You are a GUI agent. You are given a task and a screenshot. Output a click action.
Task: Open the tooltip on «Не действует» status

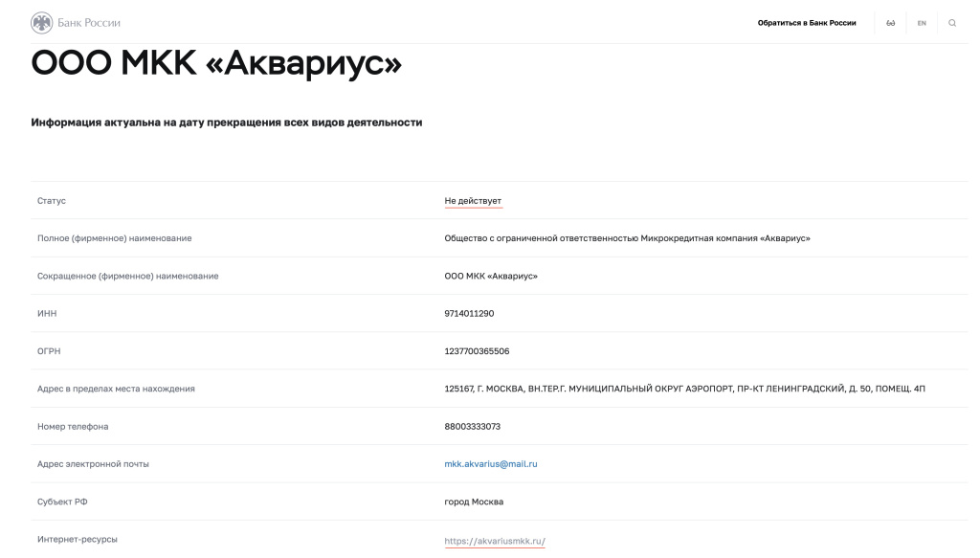pos(474,200)
